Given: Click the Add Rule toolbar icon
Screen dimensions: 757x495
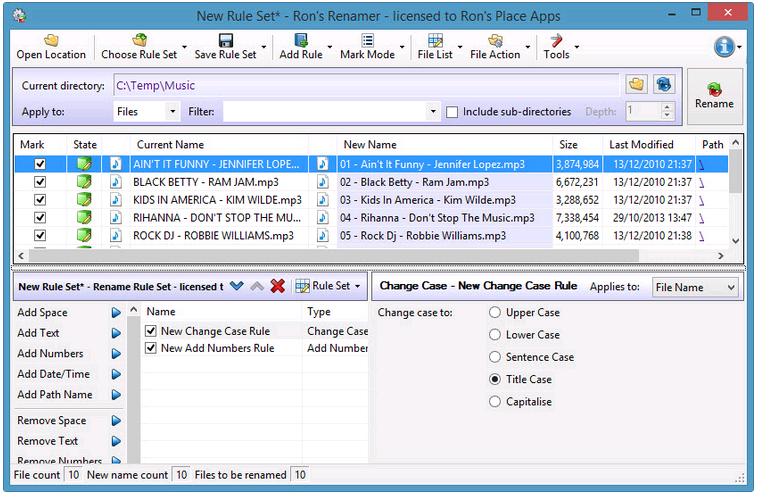Looking at the screenshot, I should [300, 41].
